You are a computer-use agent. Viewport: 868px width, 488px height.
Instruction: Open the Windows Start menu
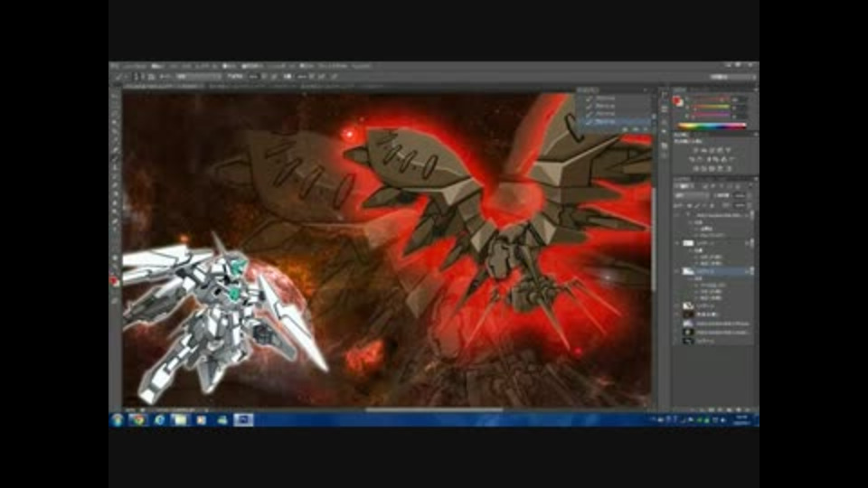(117, 420)
